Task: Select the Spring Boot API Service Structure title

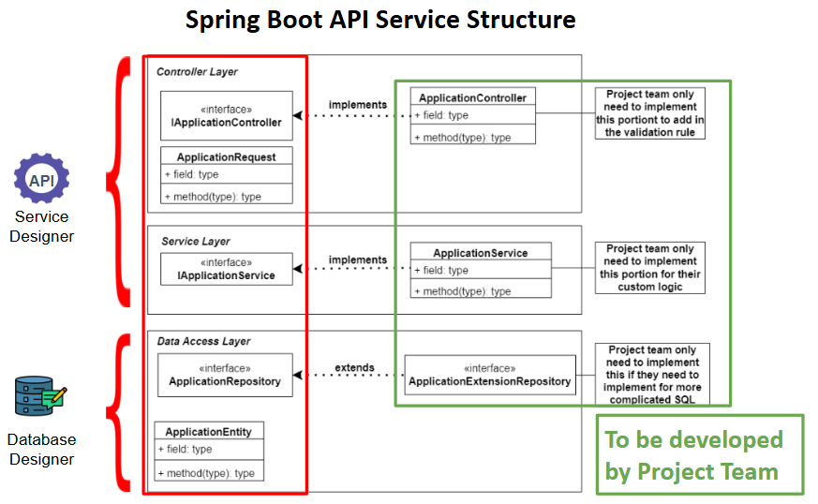Action: pyautogui.click(x=380, y=20)
